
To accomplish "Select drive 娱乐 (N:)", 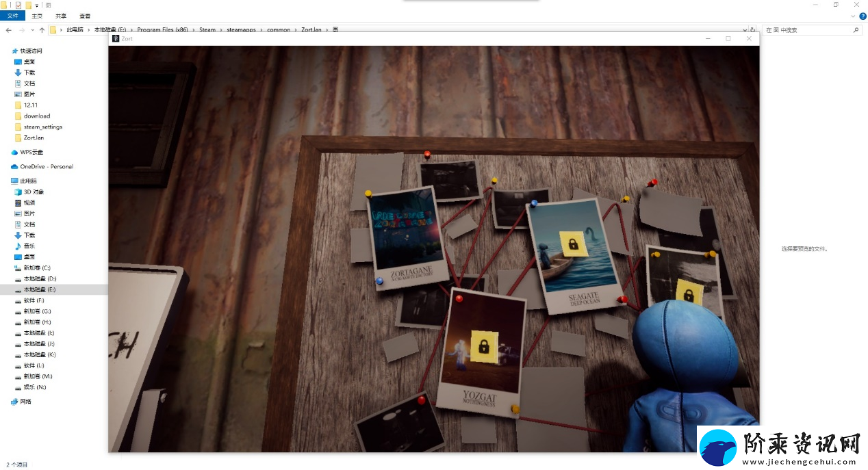I will [x=30, y=387].
